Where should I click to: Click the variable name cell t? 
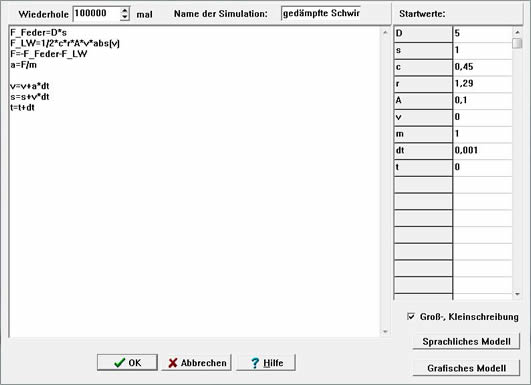[423, 167]
